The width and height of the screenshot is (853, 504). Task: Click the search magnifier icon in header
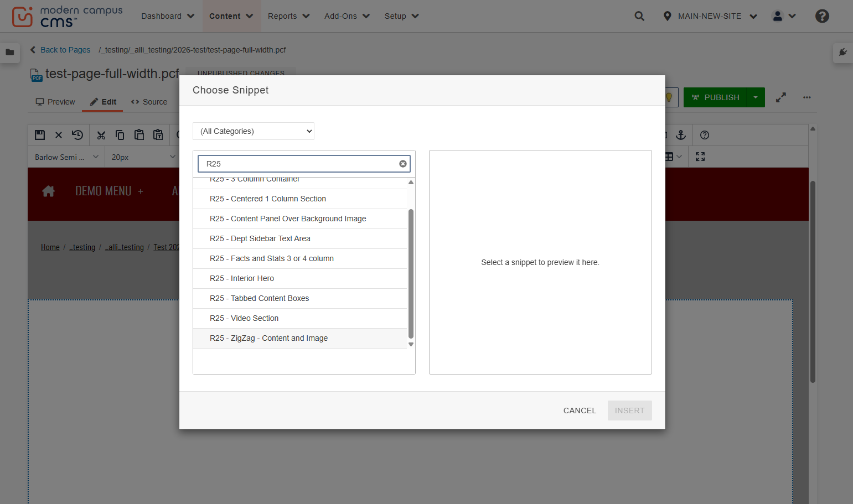pyautogui.click(x=639, y=16)
